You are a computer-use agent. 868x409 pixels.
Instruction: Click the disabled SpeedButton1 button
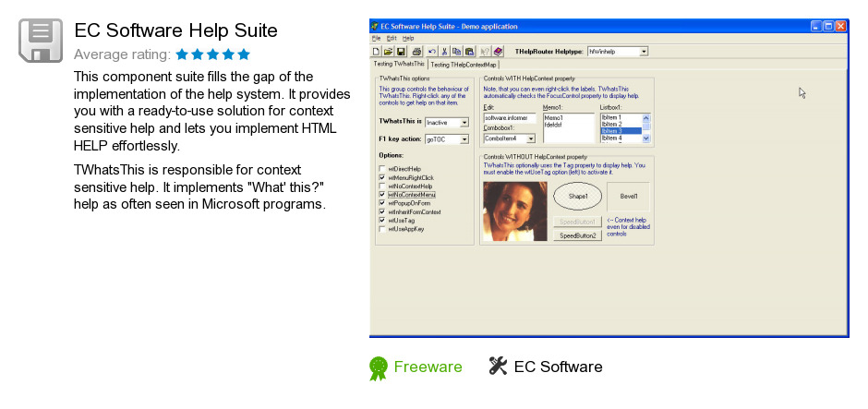pos(577,222)
